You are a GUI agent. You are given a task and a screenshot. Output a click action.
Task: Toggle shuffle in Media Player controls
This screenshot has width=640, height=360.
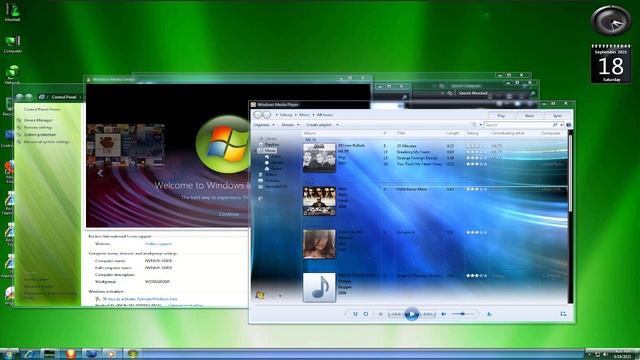(x=355, y=314)
